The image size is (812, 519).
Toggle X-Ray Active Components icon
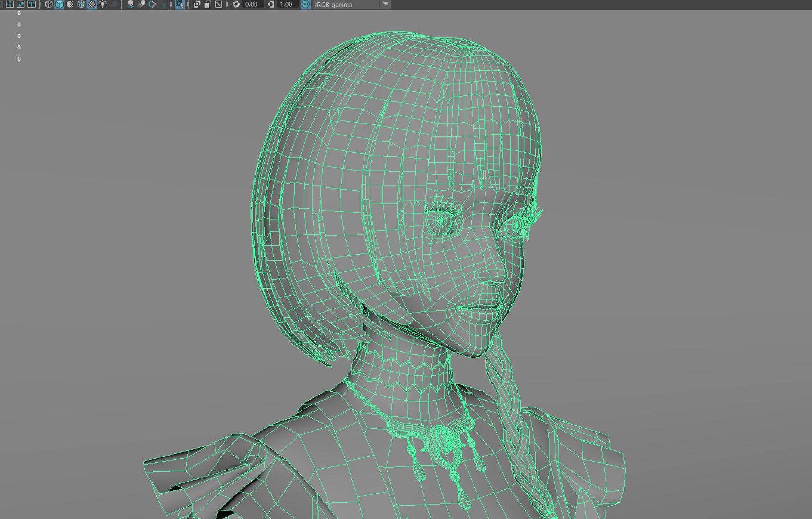click(208, 4)
